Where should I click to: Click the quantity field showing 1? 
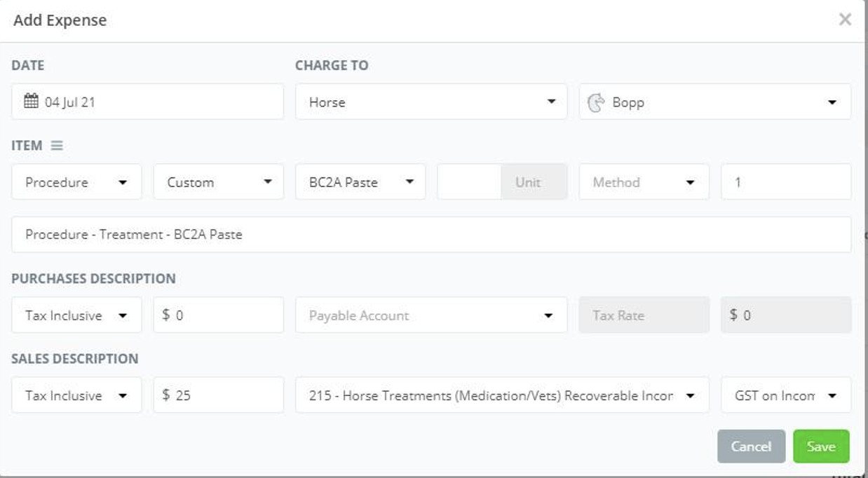(785, 182)
